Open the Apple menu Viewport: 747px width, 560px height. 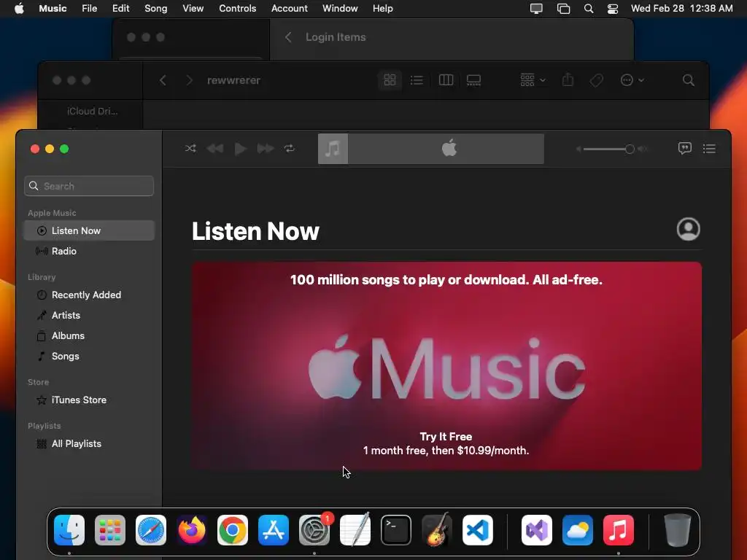coord(19,9)
